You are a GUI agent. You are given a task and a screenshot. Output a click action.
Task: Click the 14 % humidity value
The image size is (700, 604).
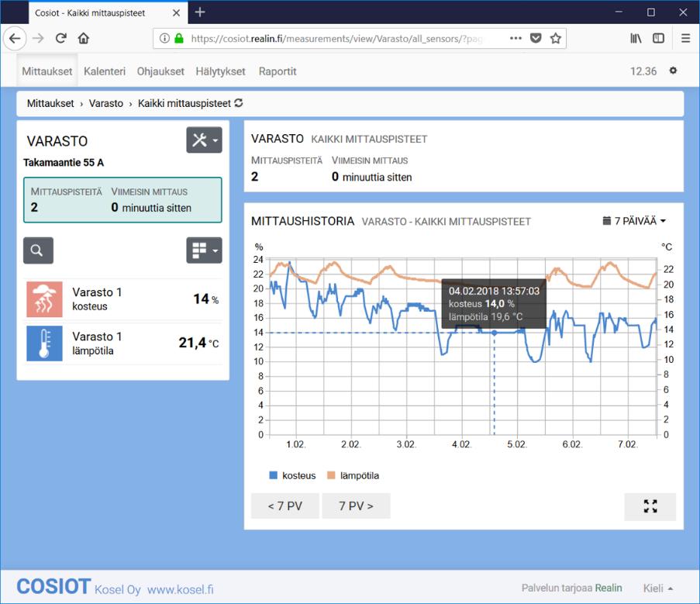tap(205, 299)
